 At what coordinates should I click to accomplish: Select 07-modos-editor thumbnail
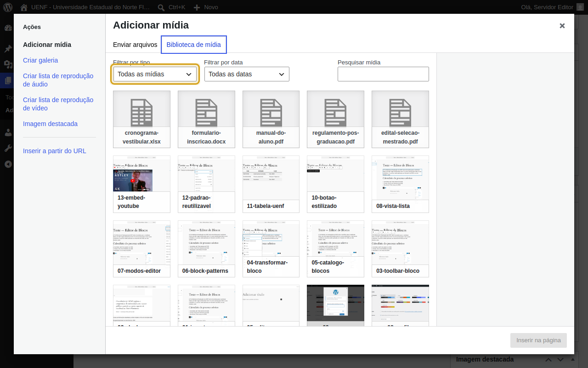[x=141, y=249]
